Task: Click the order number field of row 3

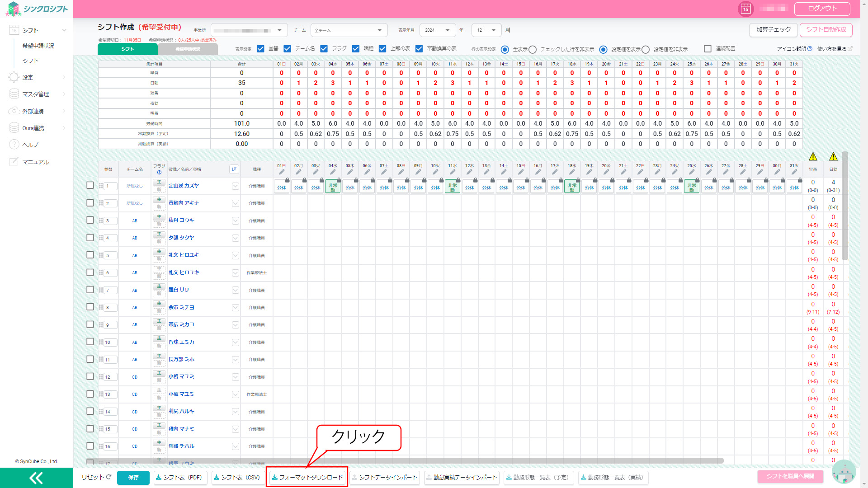Action: [x=111, y=221]
